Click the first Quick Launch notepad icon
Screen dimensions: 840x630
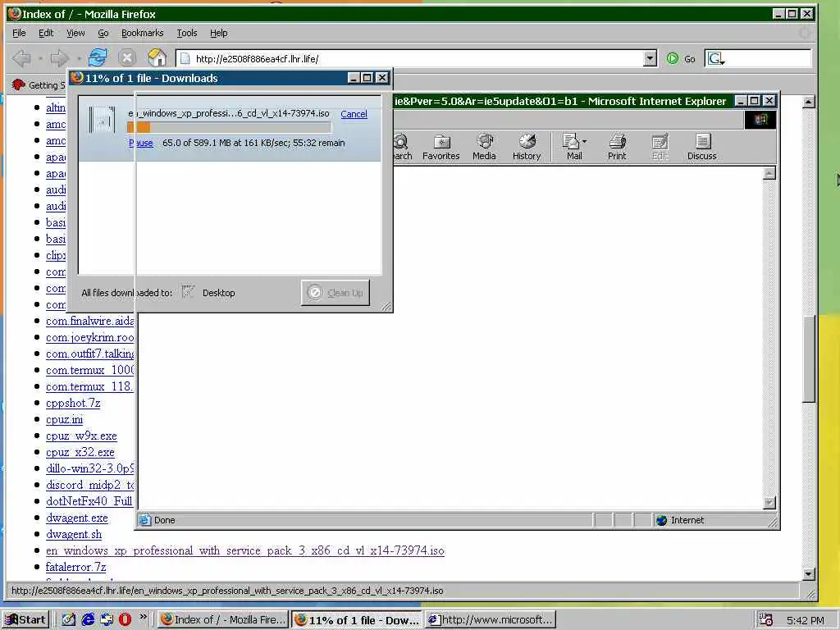[x=69, y=620]
